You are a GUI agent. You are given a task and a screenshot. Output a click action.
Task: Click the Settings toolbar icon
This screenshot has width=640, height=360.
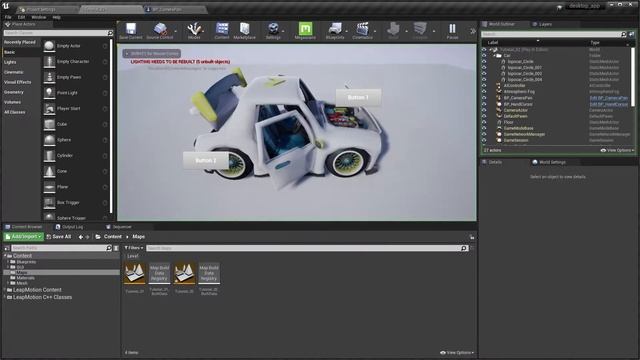[273, 29]
